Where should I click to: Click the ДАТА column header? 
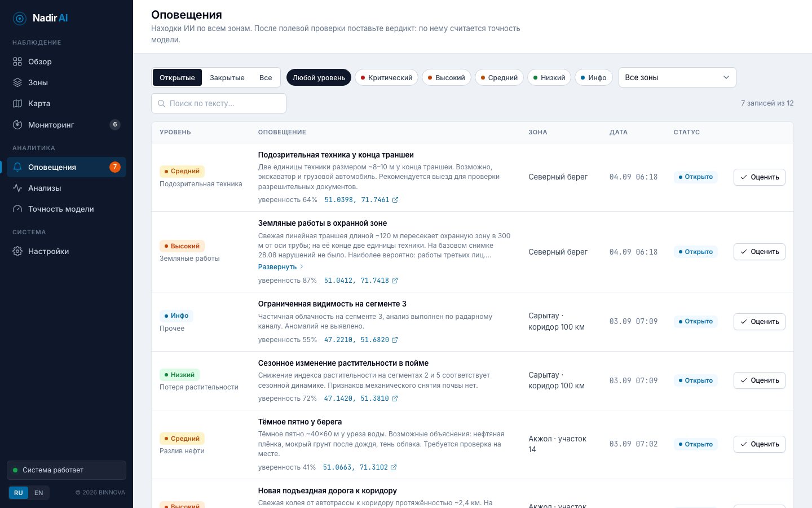(619, 132)
